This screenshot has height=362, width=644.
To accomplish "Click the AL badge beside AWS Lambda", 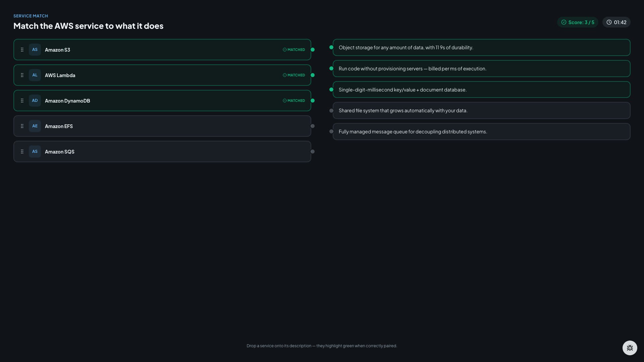I will (x=35, y=75).
